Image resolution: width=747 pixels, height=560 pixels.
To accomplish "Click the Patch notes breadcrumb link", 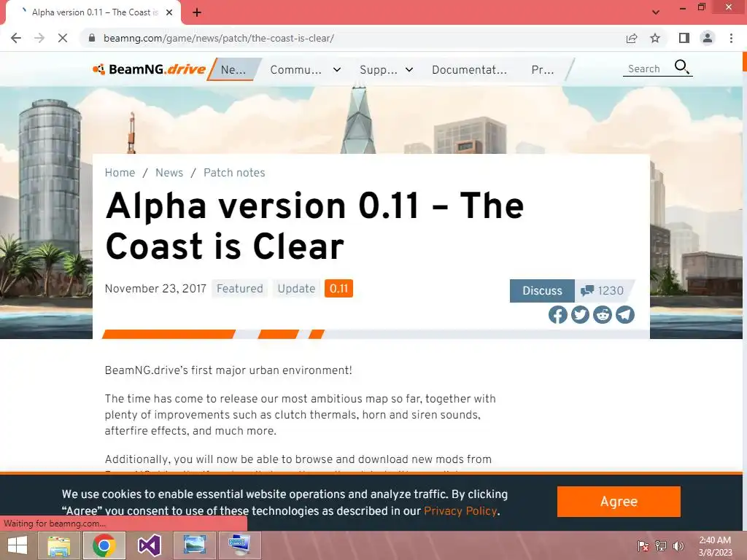I will click(234, 172).
